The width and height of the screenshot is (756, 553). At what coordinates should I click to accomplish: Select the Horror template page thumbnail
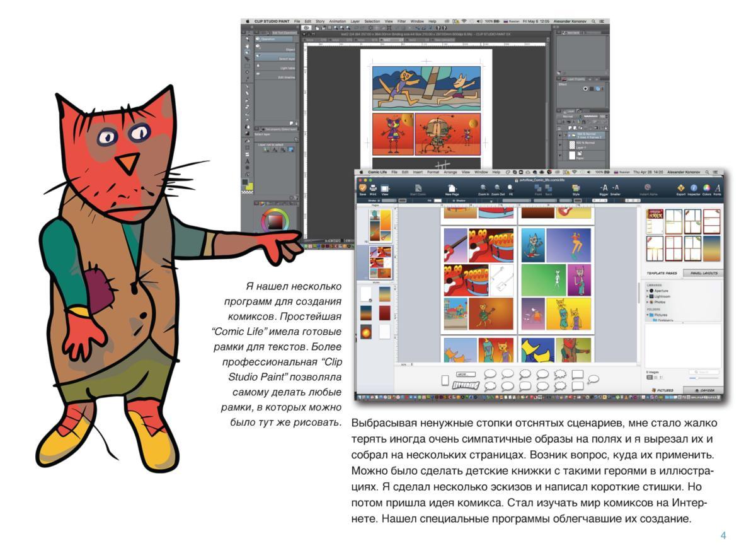[x=655, y=221]
